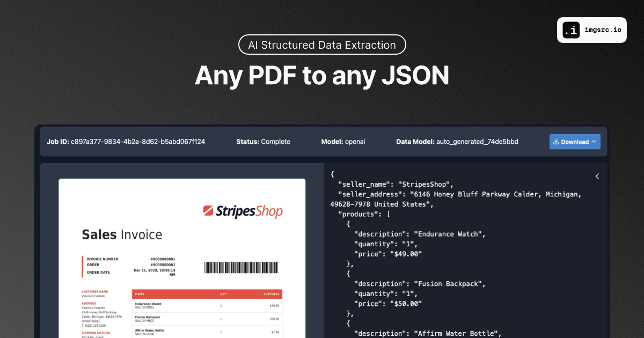Click the "price": "$50.00" JSON line

(x=388, y=303)
